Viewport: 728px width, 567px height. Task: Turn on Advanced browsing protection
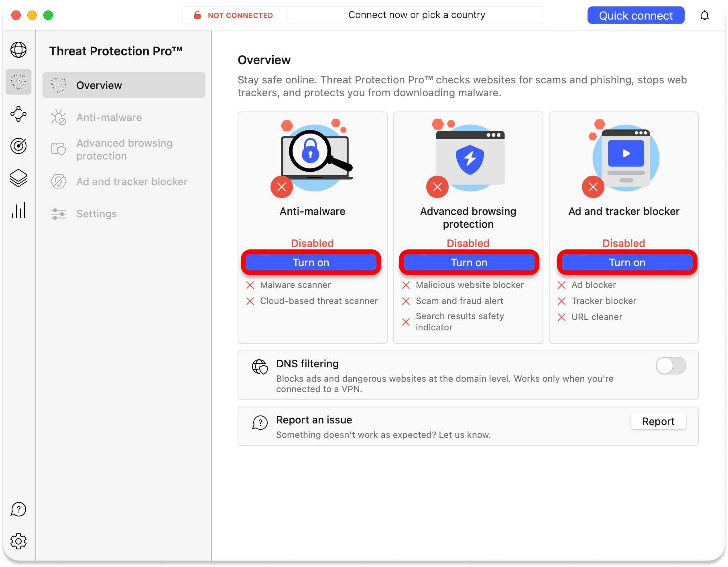469,262
